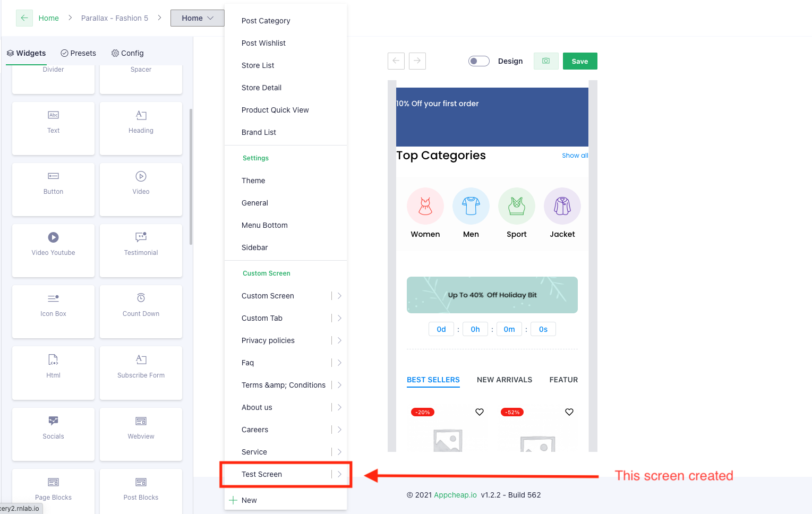Select the Socials widget
Viewport: 812px width, 514px height.
53,434
